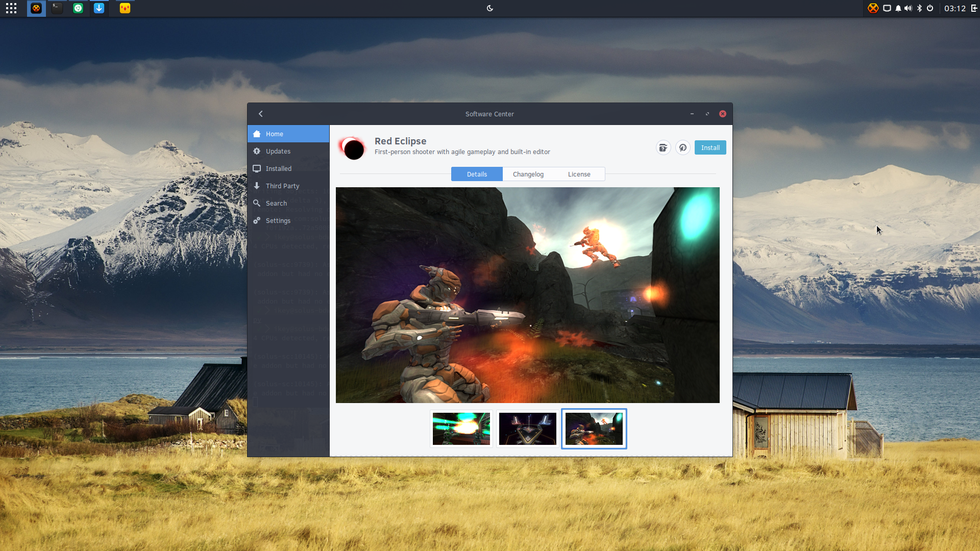Open the applications grid menu in the panel
The width and height of the screenshot is (980, 551).
11,8
